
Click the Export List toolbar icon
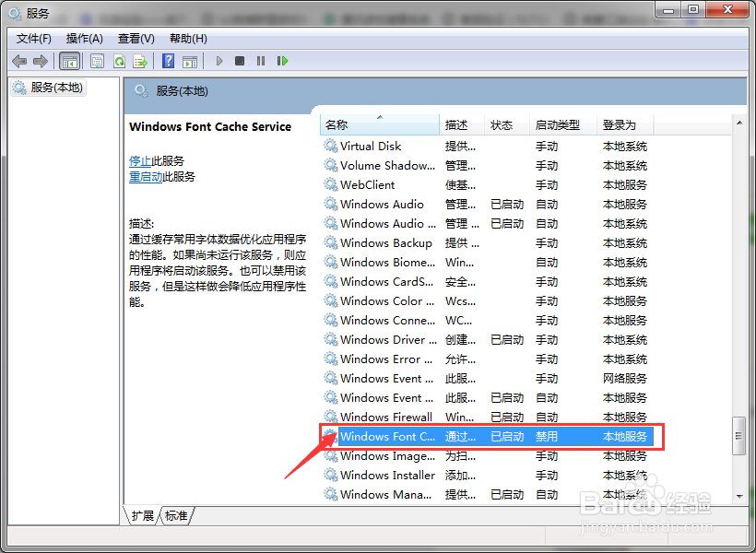click(140, 61)
